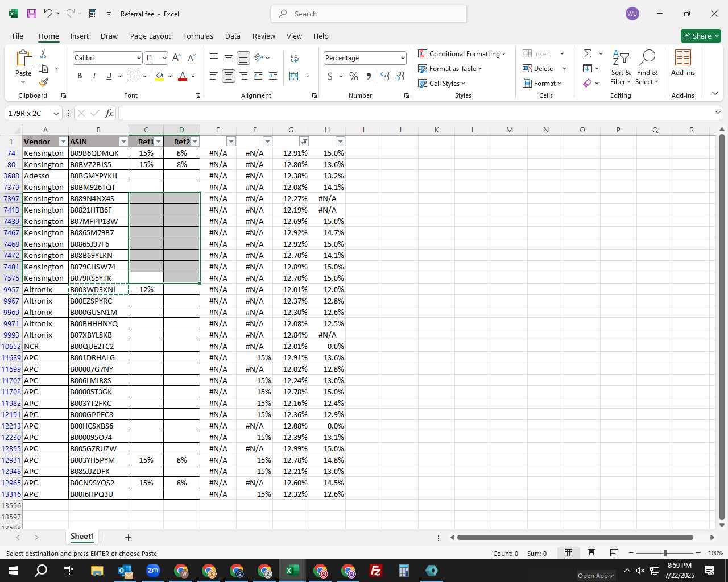The height and width of the screenshot is (582, 728).
Task: Expand the Name Box dropdown
Action: pyautogui.click(x=56, y=113)
